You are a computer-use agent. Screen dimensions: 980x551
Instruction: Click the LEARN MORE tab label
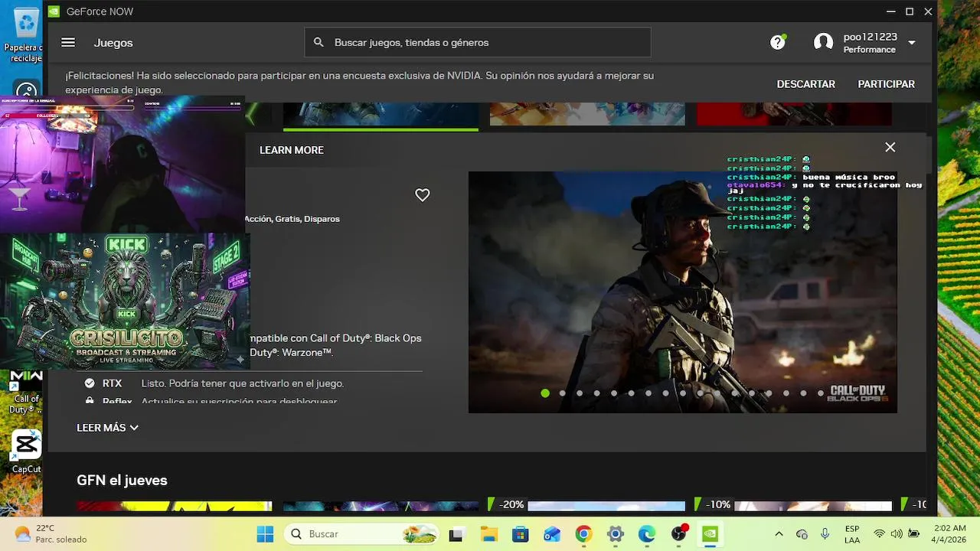pyautogui.click(x=292, y=150)
